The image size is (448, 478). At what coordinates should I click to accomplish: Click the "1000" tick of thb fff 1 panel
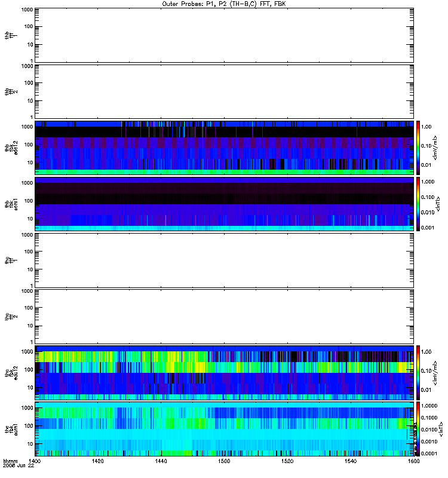(27, 10)
